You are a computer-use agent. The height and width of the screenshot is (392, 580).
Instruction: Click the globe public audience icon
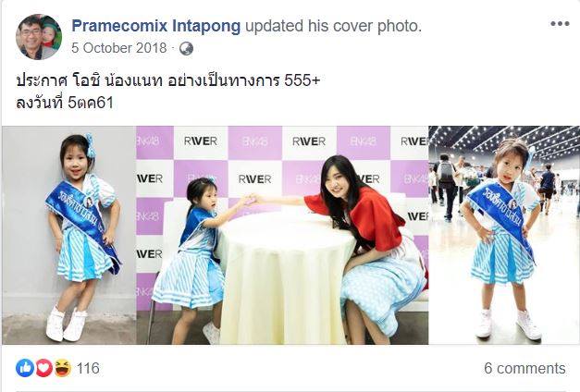pyautogui.click(x=186, y=48)
